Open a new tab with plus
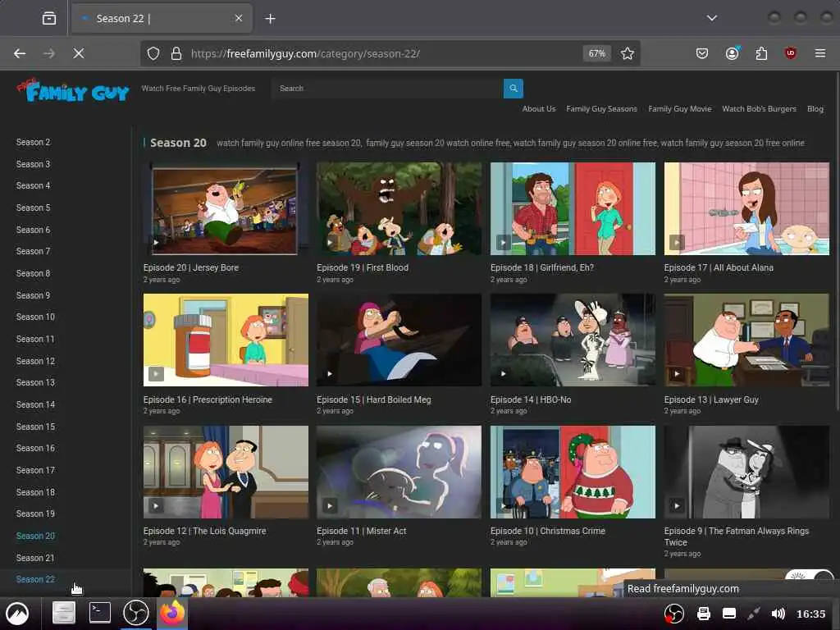The width and height of the screenshot is (840, 630). pyautogui.click(x=270, y=19)
